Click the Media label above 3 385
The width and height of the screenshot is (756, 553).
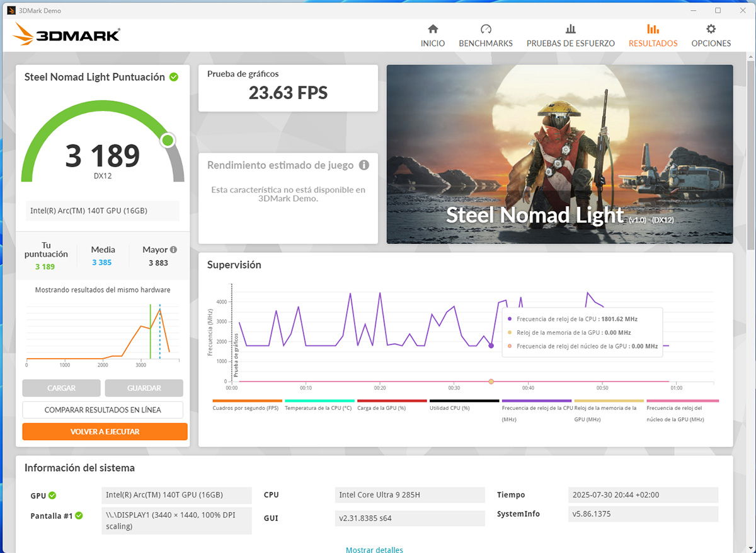(x=103, y=250)
